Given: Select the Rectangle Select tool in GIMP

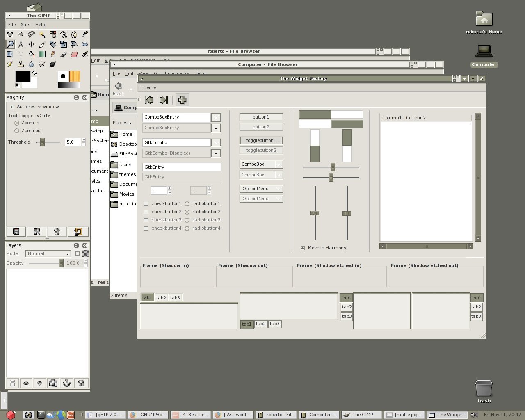Looking at the screenshot, I should [x=10, y=34].
